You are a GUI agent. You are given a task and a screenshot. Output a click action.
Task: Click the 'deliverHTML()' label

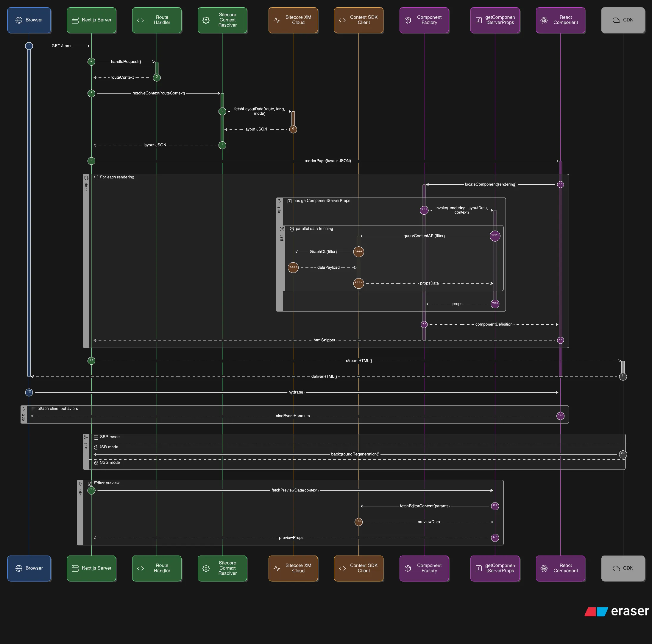(324, 377)
